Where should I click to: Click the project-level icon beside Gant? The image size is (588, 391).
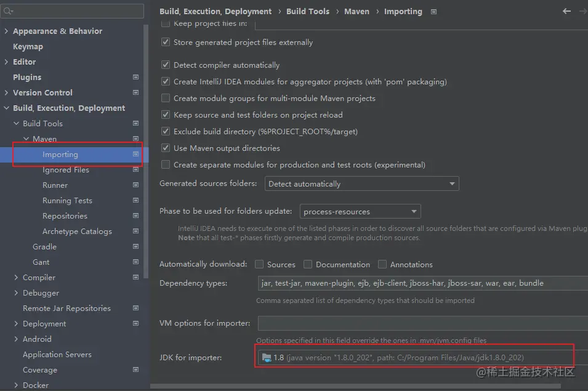[x=135, y=262]
